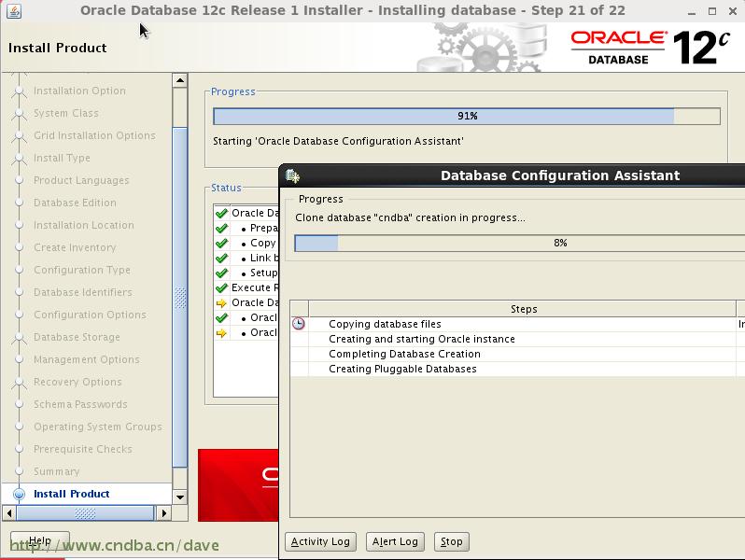Click the Help button in installer
Viewport: 745px width, 560px height.
pyautogui.click(x=40, y=540)
